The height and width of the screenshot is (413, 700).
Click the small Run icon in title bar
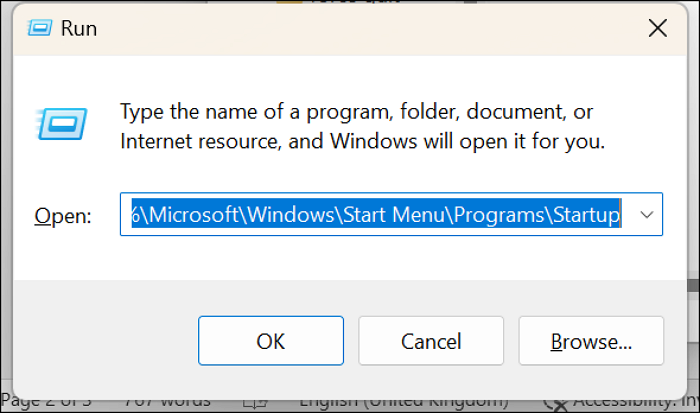pos(38,28)
